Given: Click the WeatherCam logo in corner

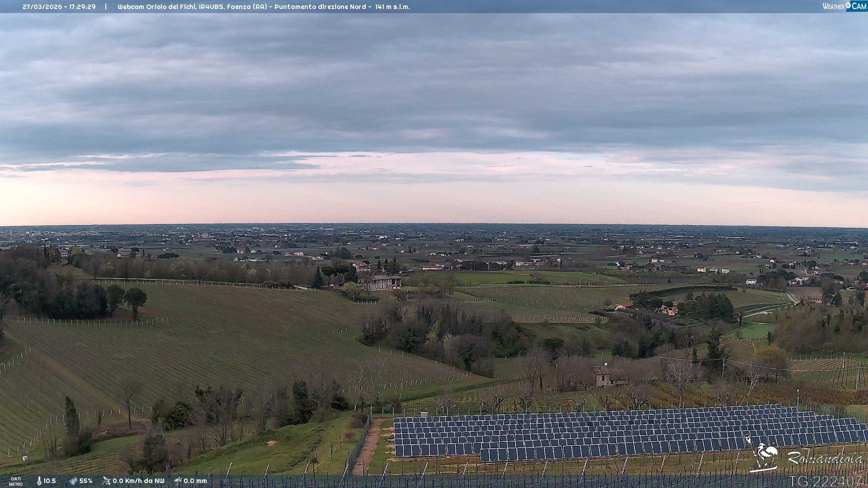Looking at the screenshot, I should (x=844, y=6).
